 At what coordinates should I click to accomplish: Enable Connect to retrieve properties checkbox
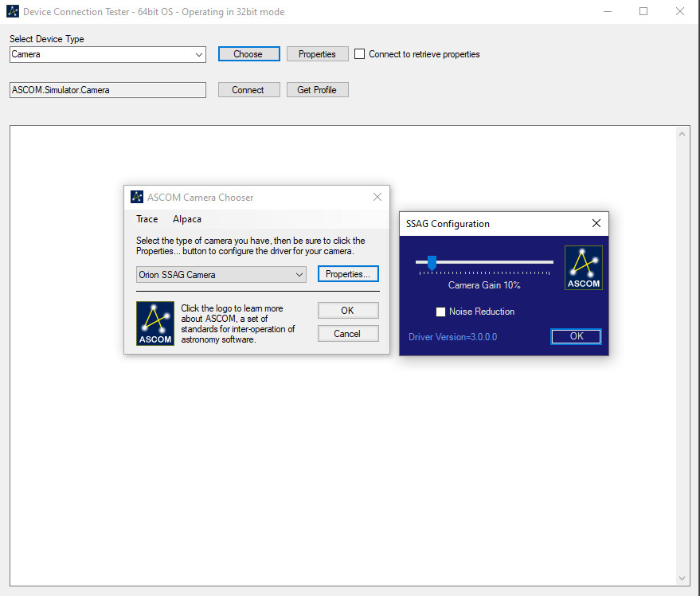tap(359, 54)
